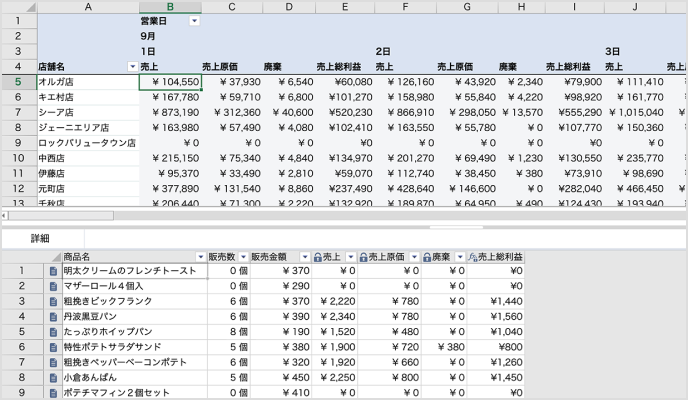The width and height of the screenshot is (688, 400).
Task: Click lock icon on 売上原価 detail column
Action: click(363, 257)
